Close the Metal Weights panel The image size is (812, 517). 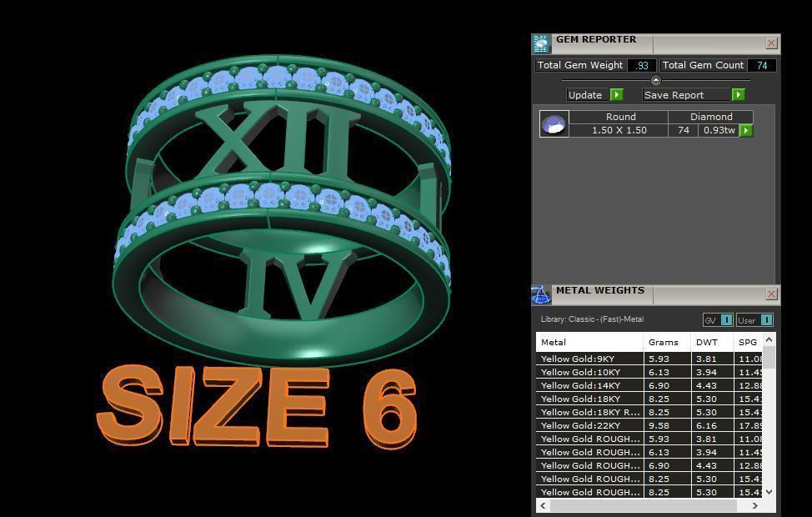[771, 294]
